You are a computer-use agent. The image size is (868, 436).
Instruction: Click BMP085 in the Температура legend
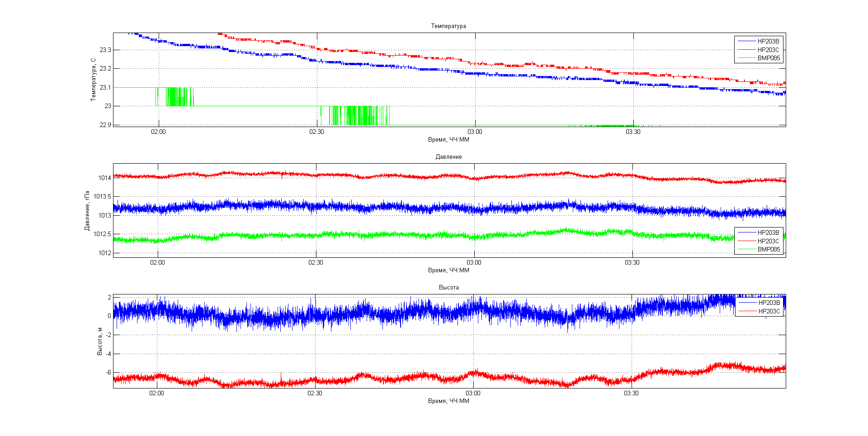pos(769,58)
